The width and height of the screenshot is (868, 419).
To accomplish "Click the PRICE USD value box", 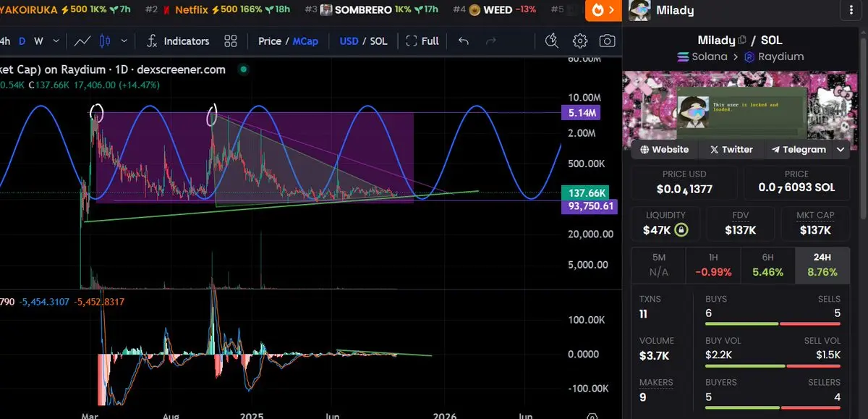I will (x=684, y=182).
